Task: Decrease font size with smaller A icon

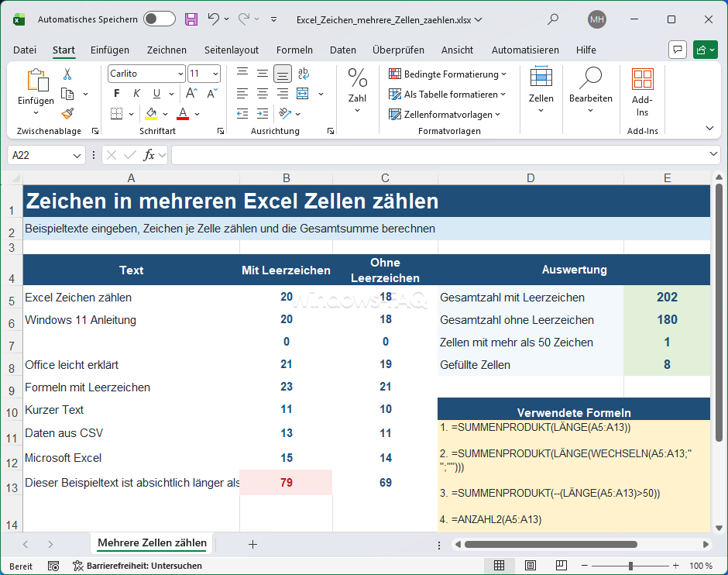Action: pos(212,93)
